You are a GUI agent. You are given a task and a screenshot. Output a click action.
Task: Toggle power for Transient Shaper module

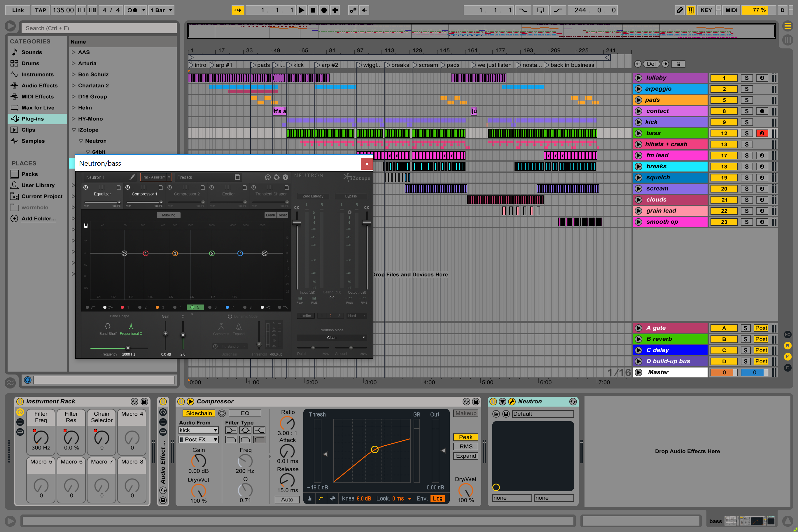[253, 187]
